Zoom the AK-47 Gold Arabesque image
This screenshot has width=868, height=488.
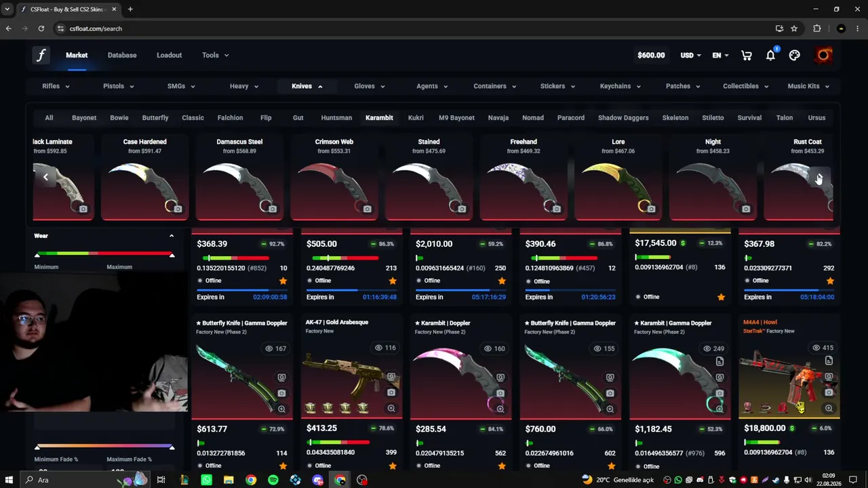[391, 409]
